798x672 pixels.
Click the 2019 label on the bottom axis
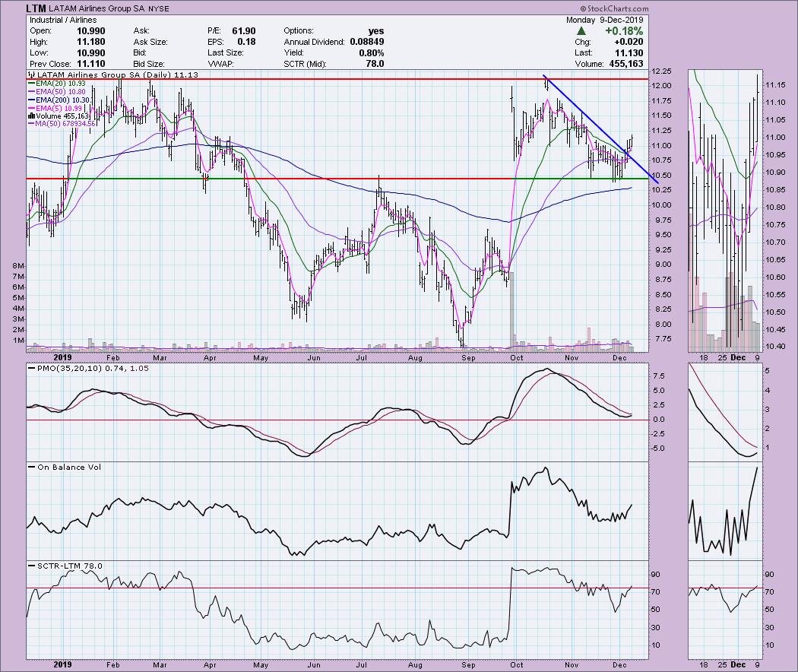click(x=62, y=664)
